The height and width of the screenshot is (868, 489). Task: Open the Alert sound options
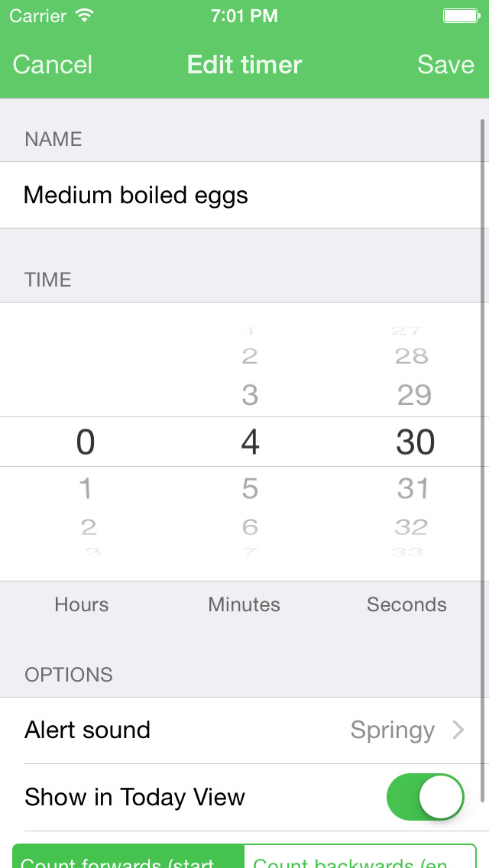(244, 730)
